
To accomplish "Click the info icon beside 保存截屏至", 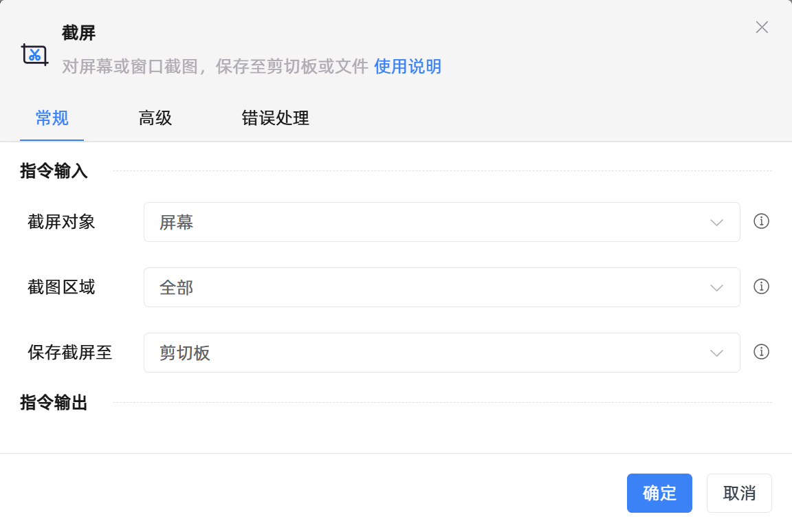I will [x=761, y=353].
